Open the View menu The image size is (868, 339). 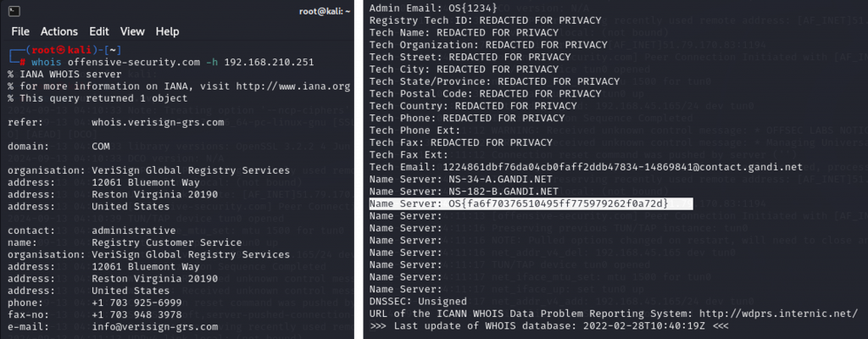pos(132,31)
